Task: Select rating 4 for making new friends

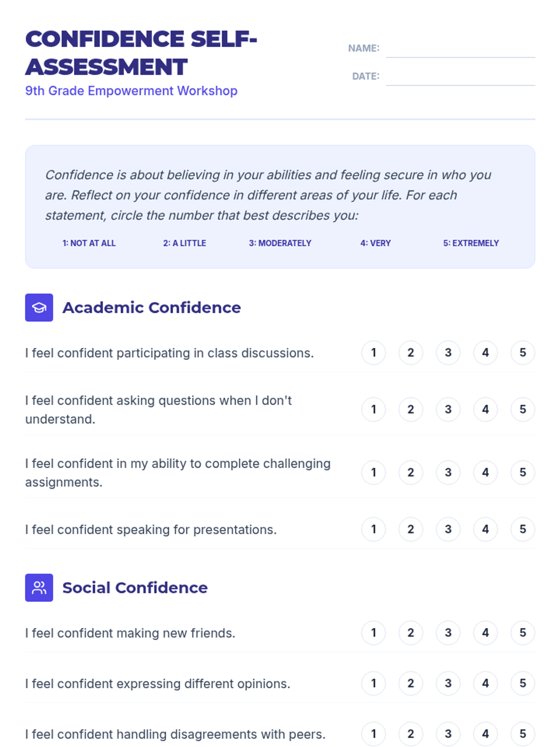Action: (x=485, y=633)
